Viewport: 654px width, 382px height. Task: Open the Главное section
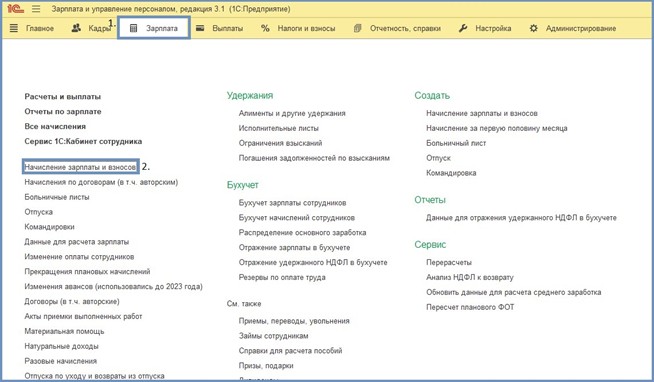[x=40, y=28]
